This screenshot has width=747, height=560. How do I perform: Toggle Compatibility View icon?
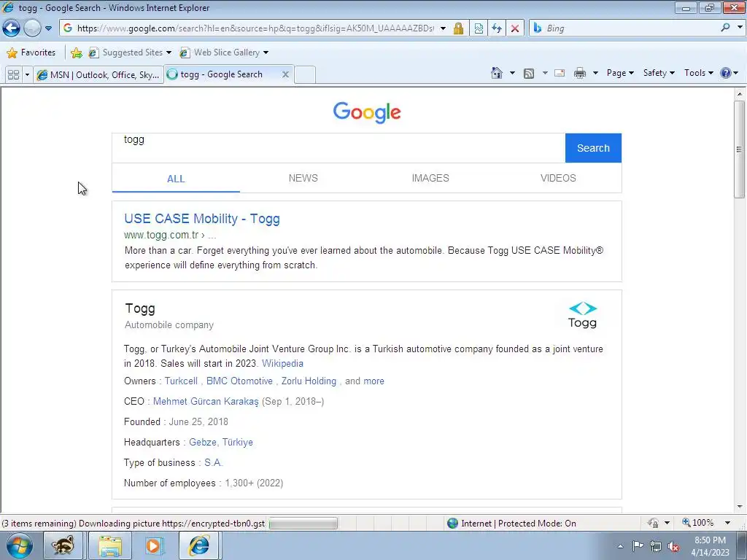[479, 28]
